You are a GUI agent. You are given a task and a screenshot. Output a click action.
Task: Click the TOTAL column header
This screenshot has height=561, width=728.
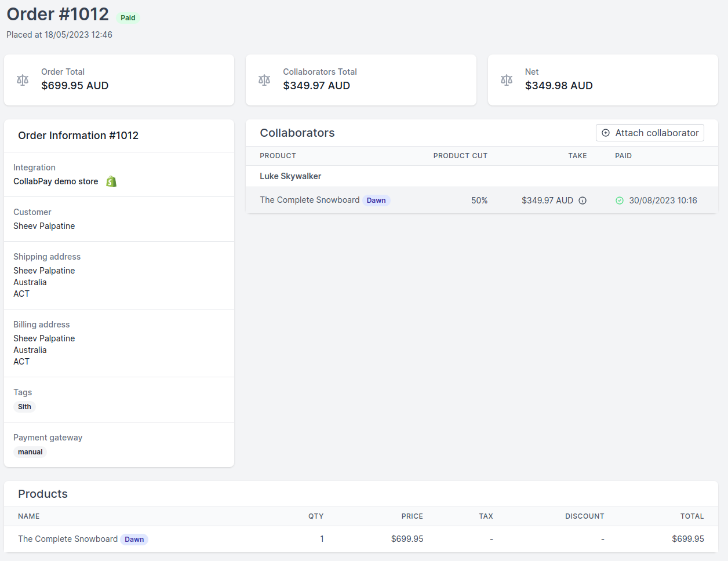[x=692, y=516]
